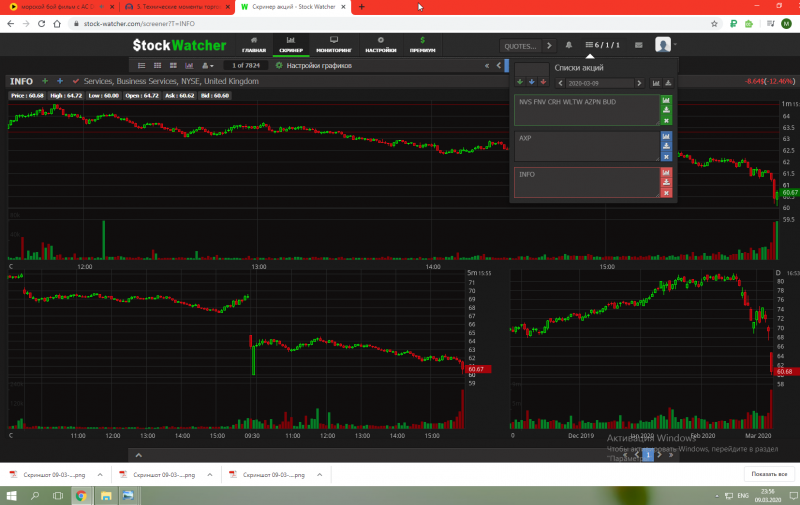This screenshot has width=800, height=505.
Task: Clear the green stock list
Action: 666,120
